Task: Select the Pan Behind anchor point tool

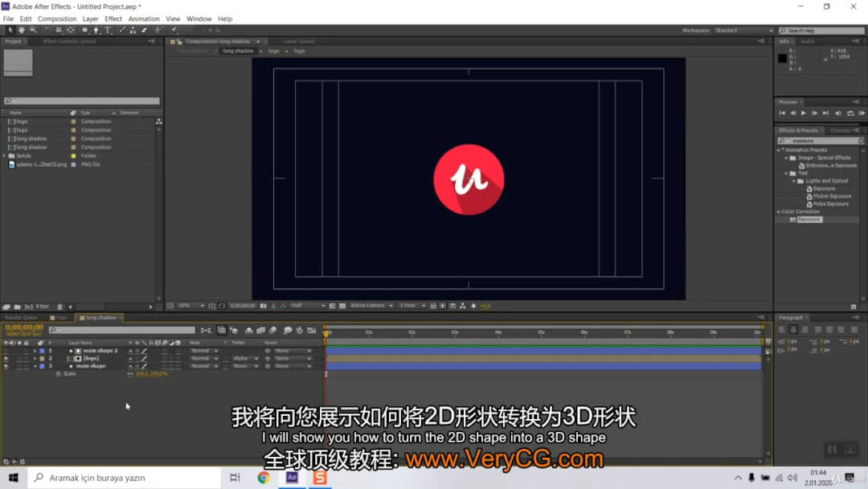Action: (70, 30)
